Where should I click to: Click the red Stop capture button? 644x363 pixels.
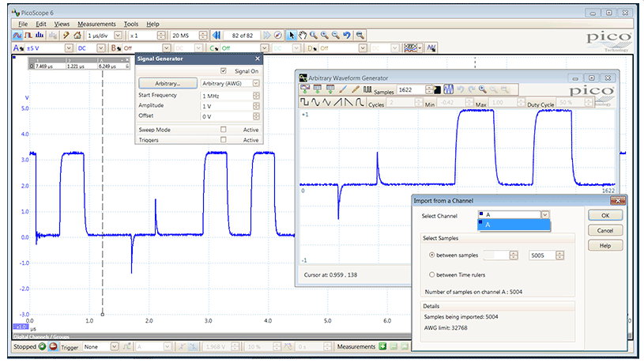(x=53, y=346)
